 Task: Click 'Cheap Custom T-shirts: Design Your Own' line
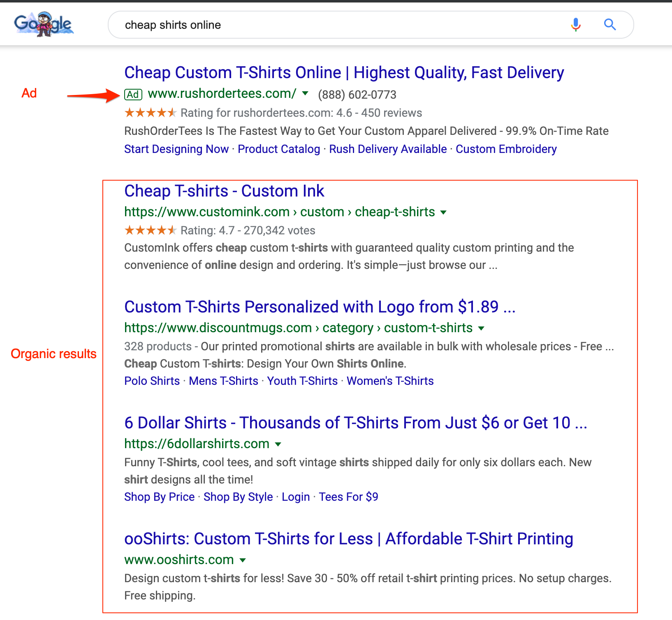265,363
